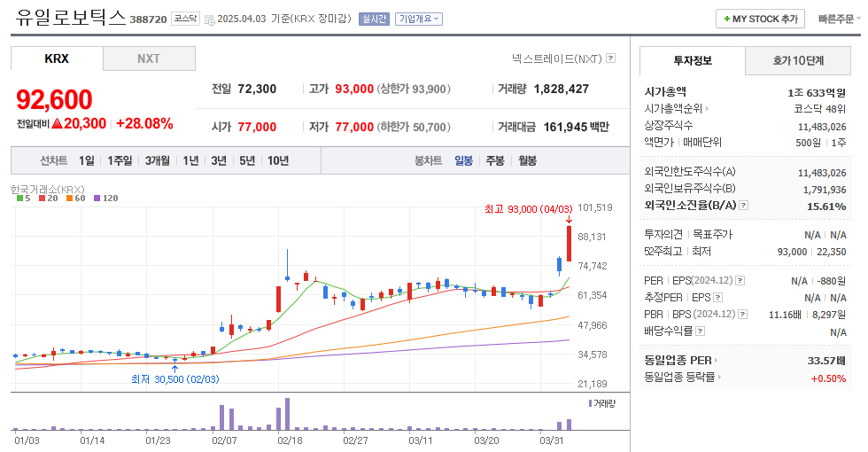The height and width of the screenshot is (452, 868).
Task: Open the 호가10단계 tab
Action: click(x=798, y=60)
